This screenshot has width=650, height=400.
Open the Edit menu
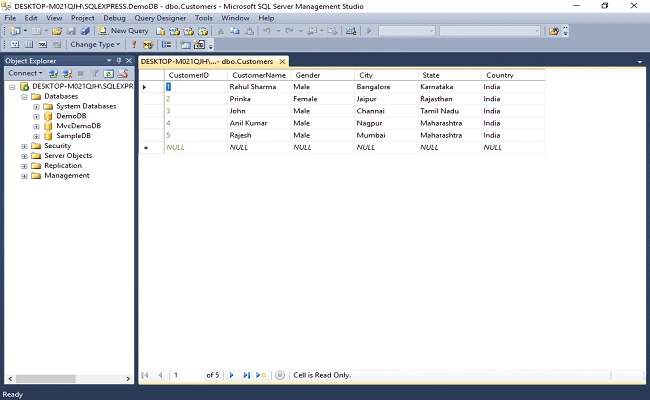click(31, 18)
